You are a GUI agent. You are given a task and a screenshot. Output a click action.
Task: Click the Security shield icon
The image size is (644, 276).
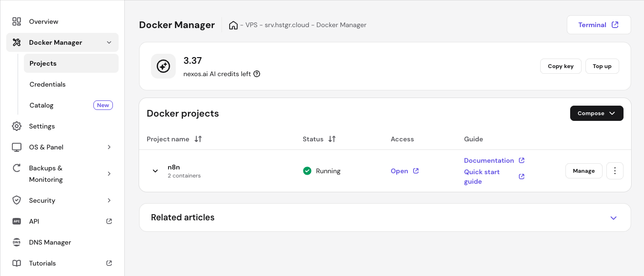point(17,200)
